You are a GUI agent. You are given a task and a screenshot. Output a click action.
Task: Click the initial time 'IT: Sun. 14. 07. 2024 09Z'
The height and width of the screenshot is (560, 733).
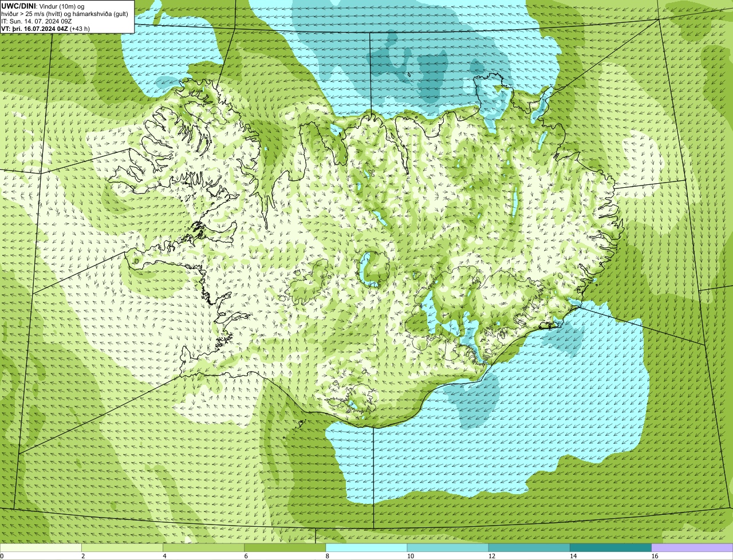point(37,21)
